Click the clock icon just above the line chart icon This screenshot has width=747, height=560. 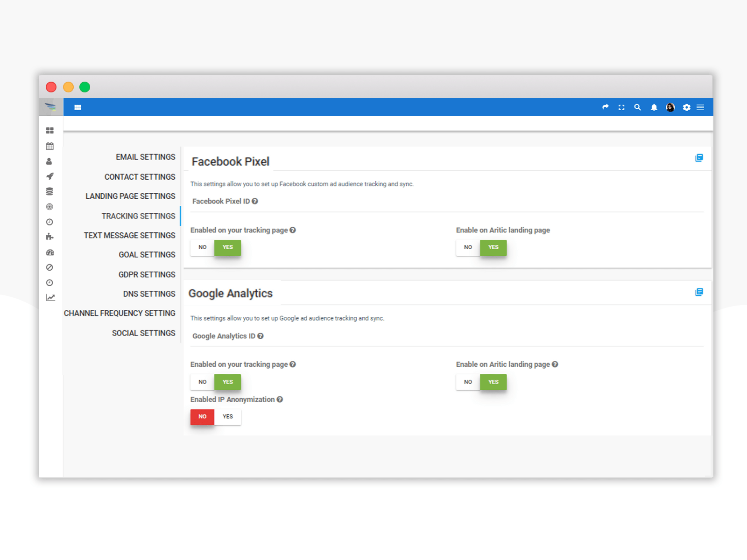click(x=49, y=283)
